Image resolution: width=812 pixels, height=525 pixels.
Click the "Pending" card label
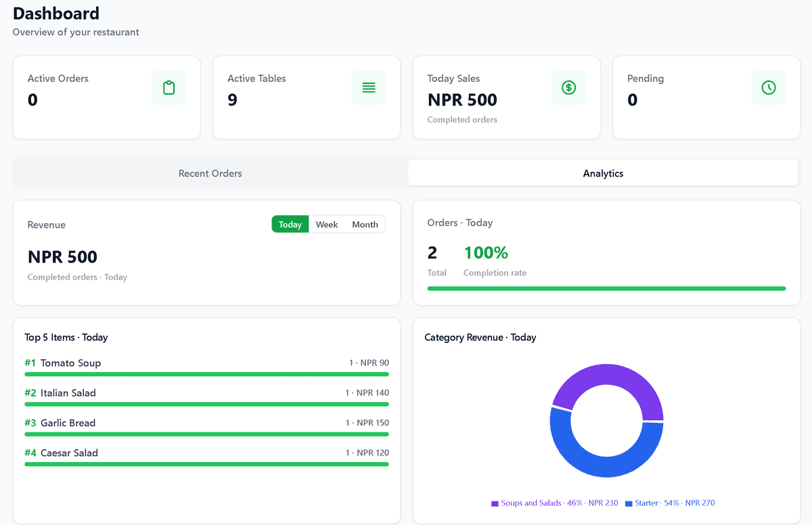pos(646,78)
